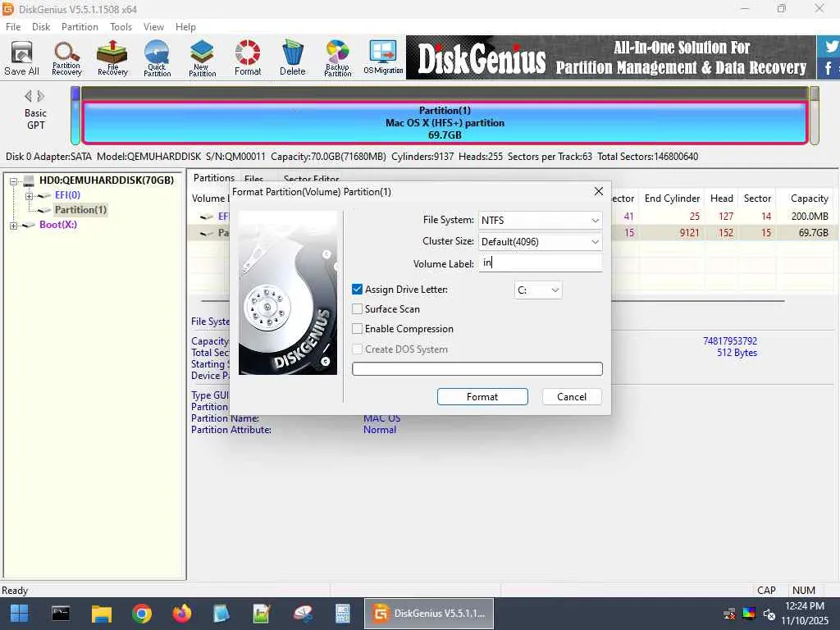Select EFI(0) in disk tree
The height and width of the screenshot is (630, 840).
[67, 195]
